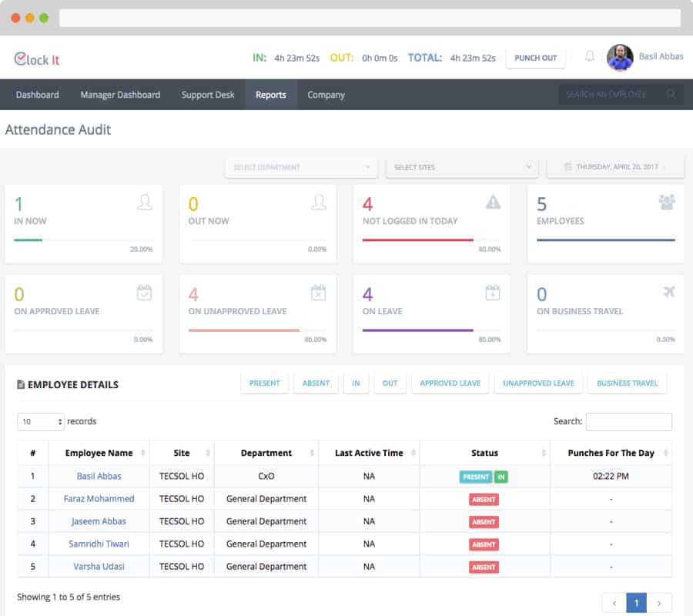Open the notifications bell
Screen dimensions: 693x616
click(588, 57)
